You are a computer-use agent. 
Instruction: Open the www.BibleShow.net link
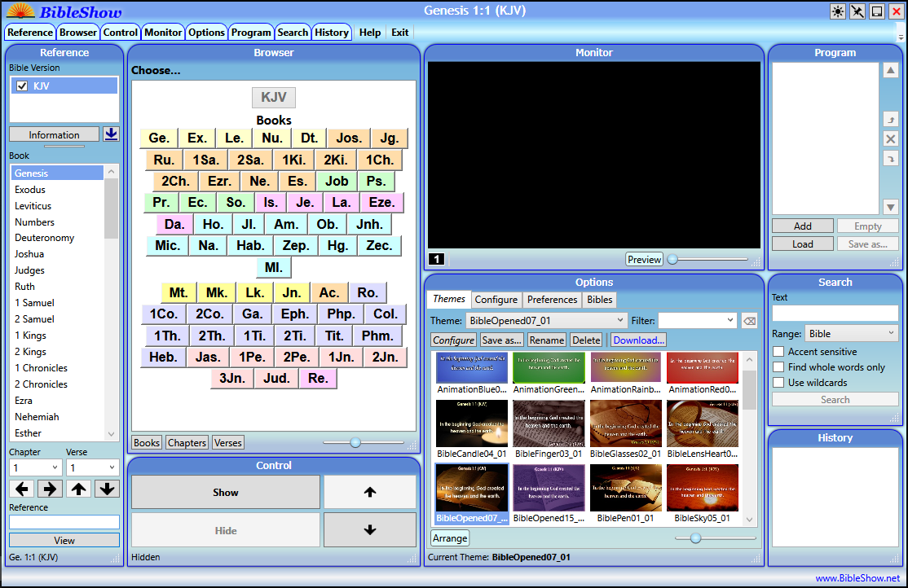(857, 578)
